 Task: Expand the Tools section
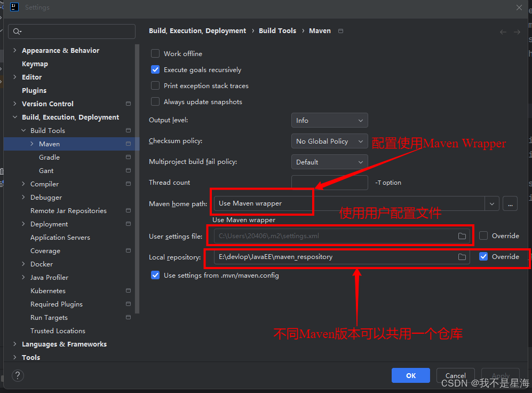14,357
